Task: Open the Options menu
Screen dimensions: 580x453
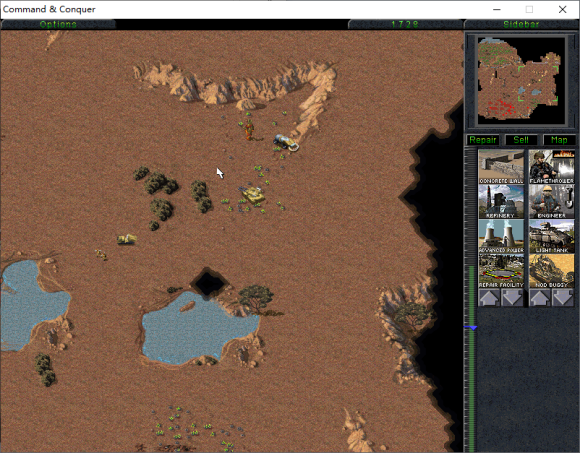Action: click(58, 24)
